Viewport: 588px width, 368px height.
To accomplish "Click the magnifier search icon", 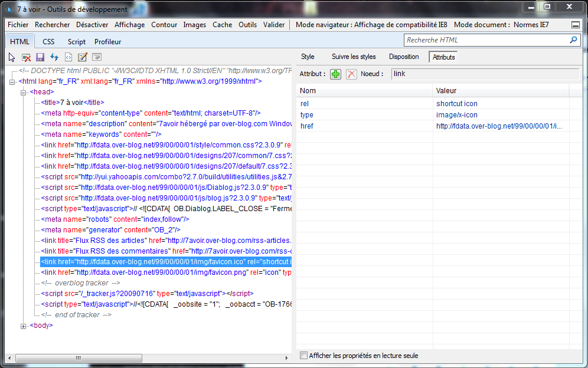I will (573, 40).
